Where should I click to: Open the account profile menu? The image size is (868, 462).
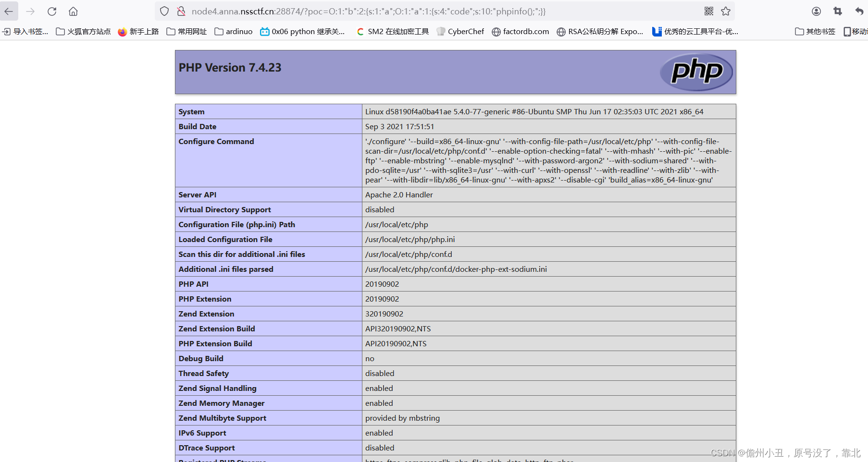coord(816,11)
